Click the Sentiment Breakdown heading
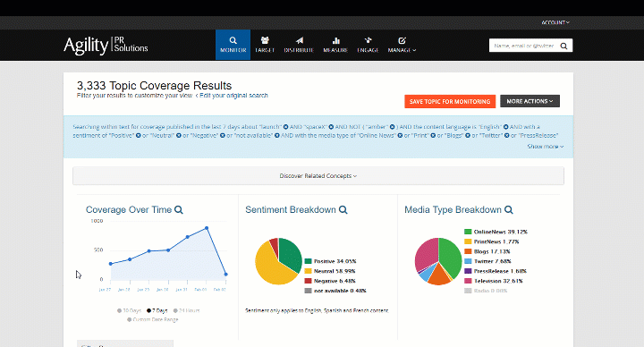Screen dimensions: 644x347 pos(291,210)
